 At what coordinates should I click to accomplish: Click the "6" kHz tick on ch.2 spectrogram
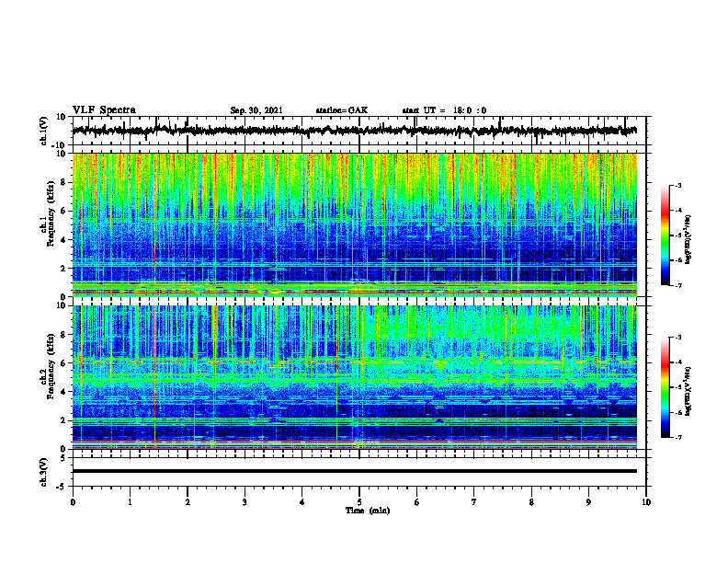[x=64, y=363]
